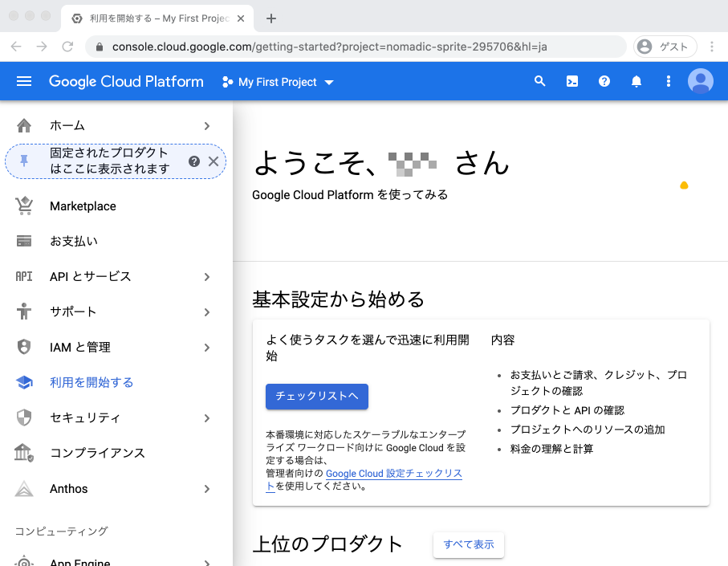Click the ゲスト profile button
The height and width of the screenshot is (566, 728).
pyautogui.click(x=665, y=47)
